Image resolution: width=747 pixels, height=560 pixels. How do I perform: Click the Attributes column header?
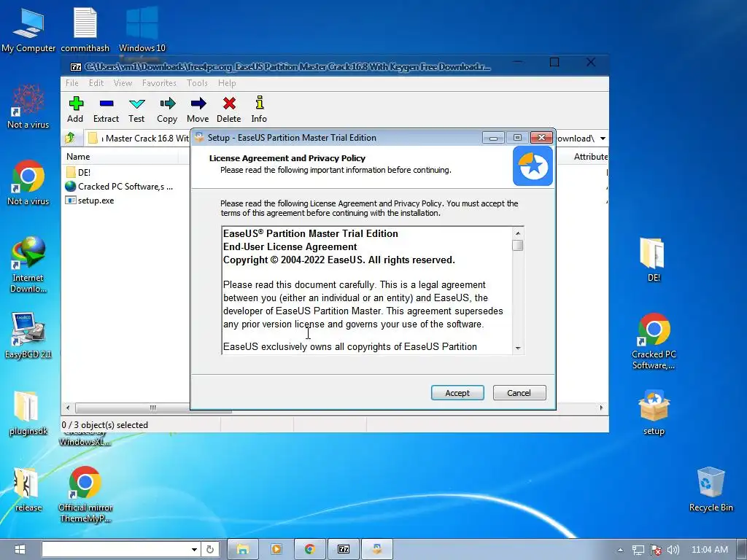[590, 157]
